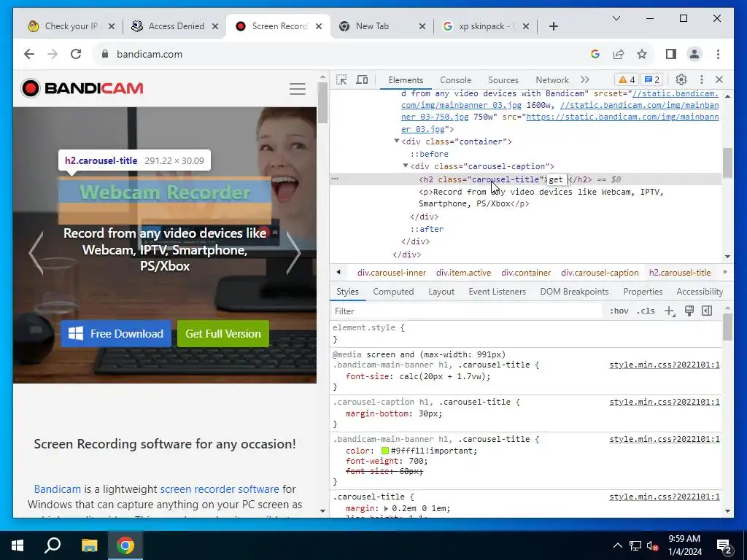
Task: Collapse the div class container node
Action: [x=396, y=141]
